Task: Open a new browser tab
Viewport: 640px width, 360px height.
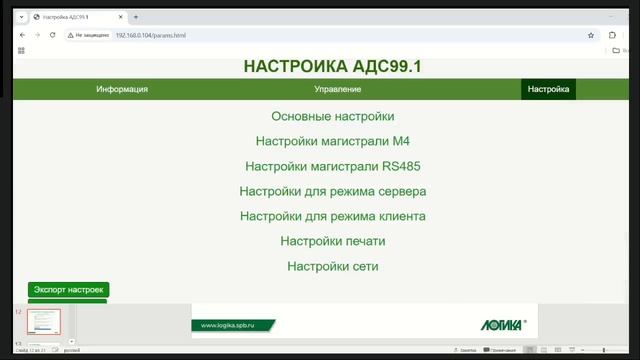Action: (x=136, y=17)
